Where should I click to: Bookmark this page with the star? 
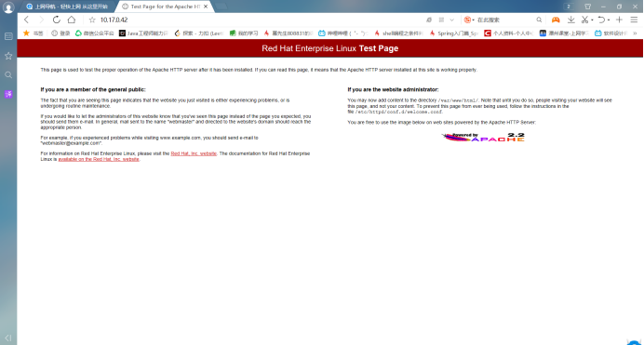pyautogui.click(x=92, y=20)
